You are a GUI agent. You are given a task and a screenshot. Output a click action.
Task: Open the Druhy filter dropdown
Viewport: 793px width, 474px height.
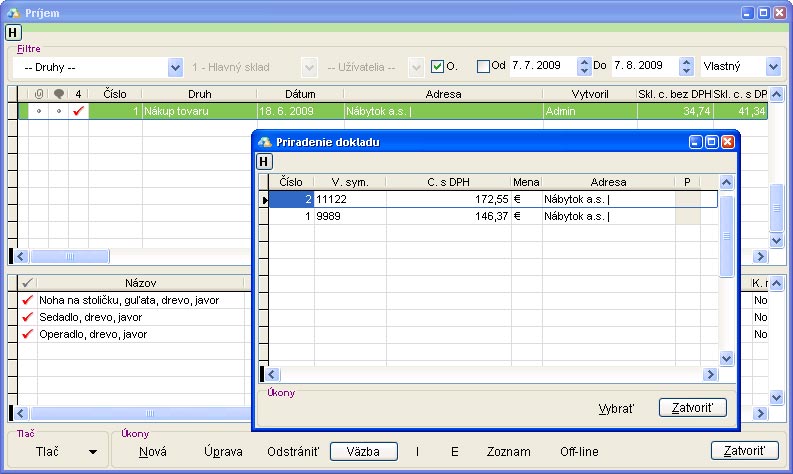click(175, 67)
